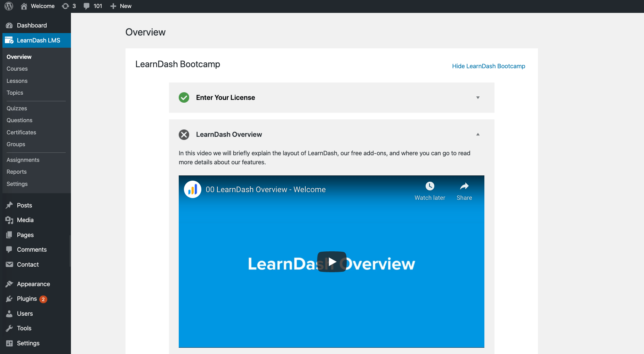Click New in the admin bar
Viewport: 644px width, 354px height.
tap(126, 6)
